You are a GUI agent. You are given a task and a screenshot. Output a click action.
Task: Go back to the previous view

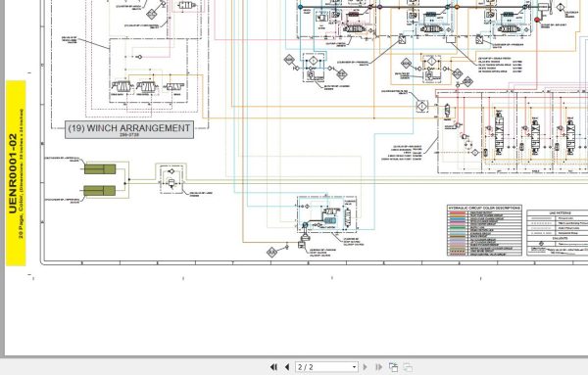393,367
